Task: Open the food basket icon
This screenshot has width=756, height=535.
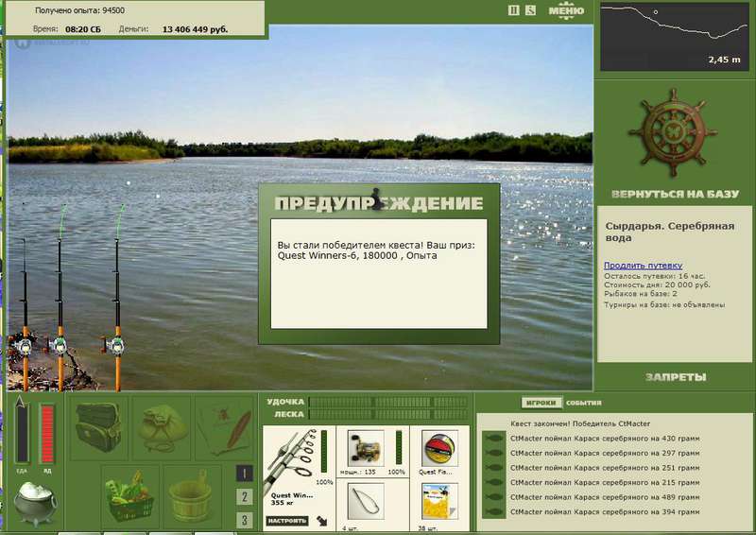Action: click(x=129, y=496)
